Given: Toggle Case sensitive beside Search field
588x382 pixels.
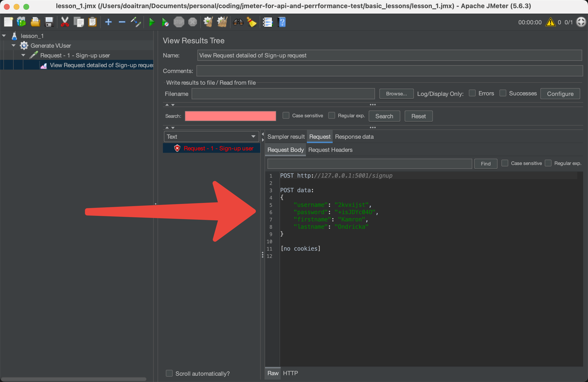Looking at the screenshot, I should (x=286, y=116).
